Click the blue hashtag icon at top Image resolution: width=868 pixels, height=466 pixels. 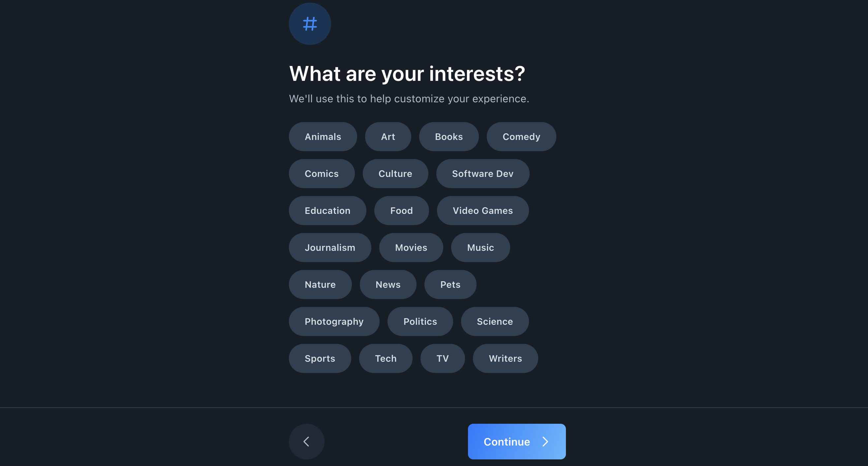(x=309, y=24)
